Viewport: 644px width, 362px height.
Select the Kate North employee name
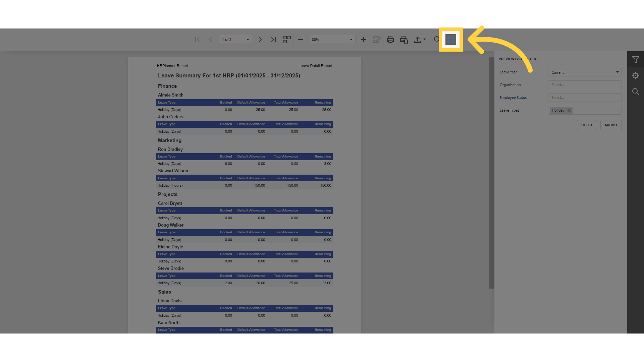click(169, 322)
